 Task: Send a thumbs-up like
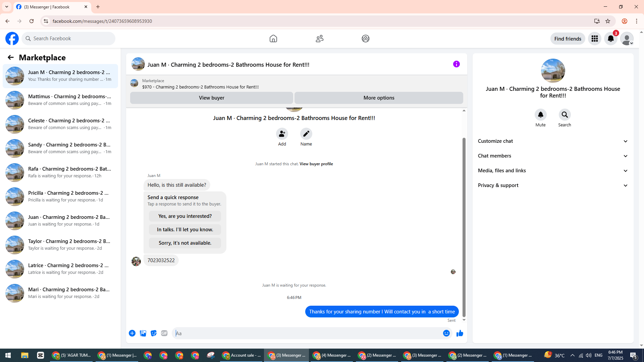pos(460,333)
